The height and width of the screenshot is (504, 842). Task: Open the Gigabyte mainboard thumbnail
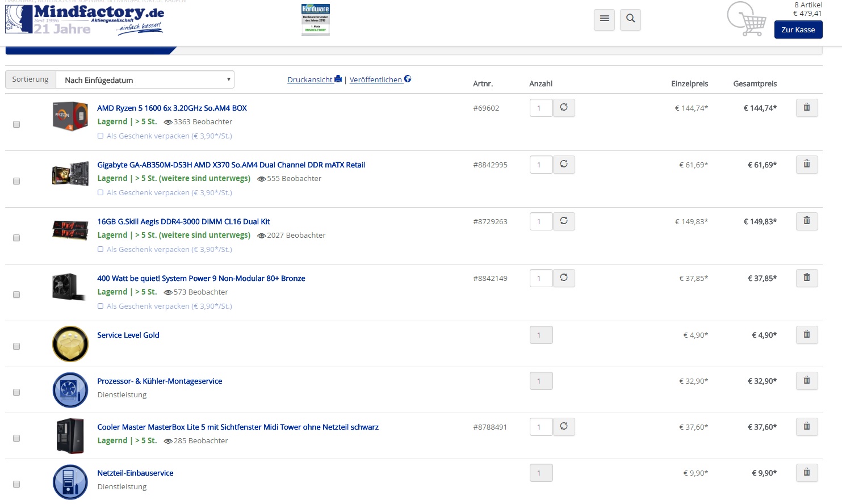70,173
